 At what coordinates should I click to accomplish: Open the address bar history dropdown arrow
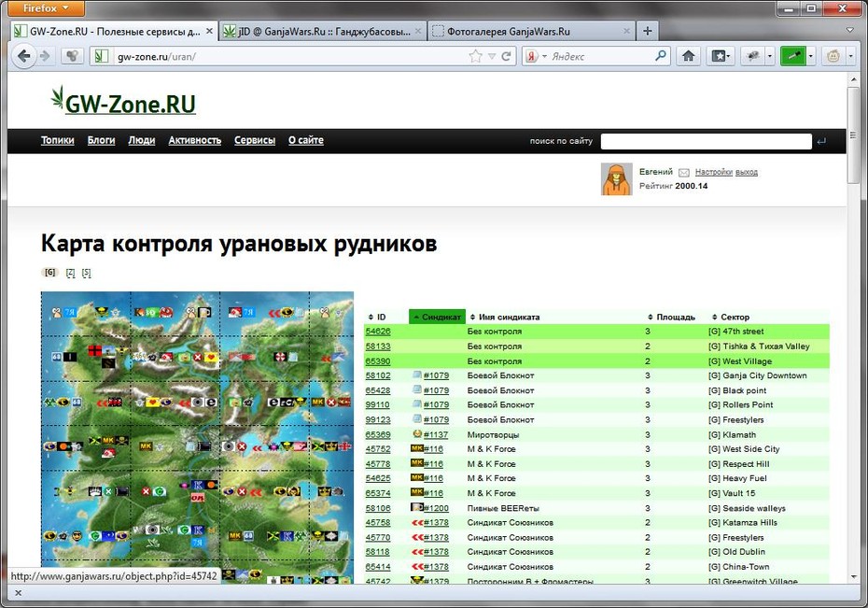(492, 56)
